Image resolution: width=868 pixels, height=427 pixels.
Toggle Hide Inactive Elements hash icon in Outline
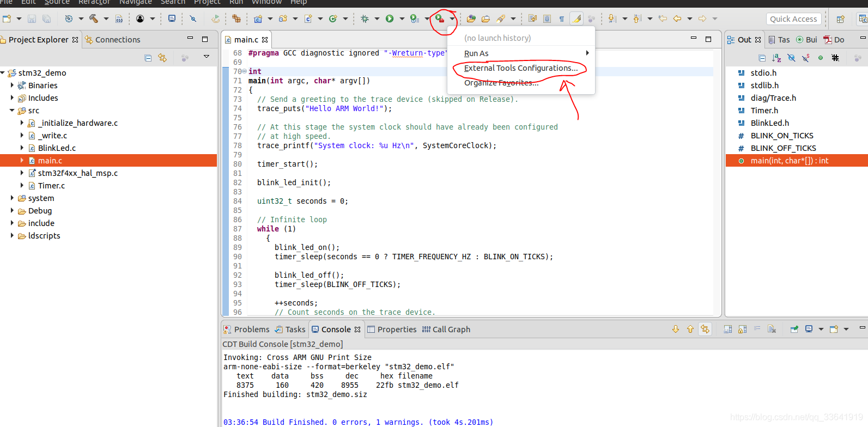835,58
